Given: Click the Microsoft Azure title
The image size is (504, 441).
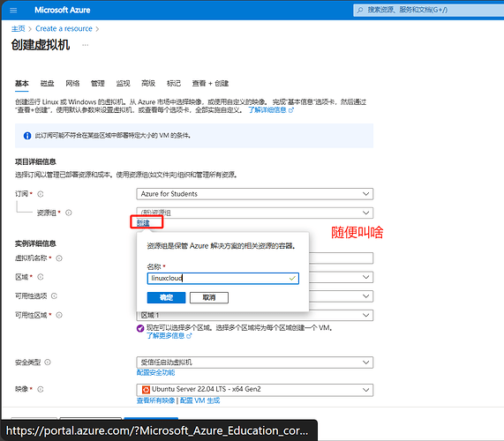Looking at the screenshot, I should click(x=63, y=10).
